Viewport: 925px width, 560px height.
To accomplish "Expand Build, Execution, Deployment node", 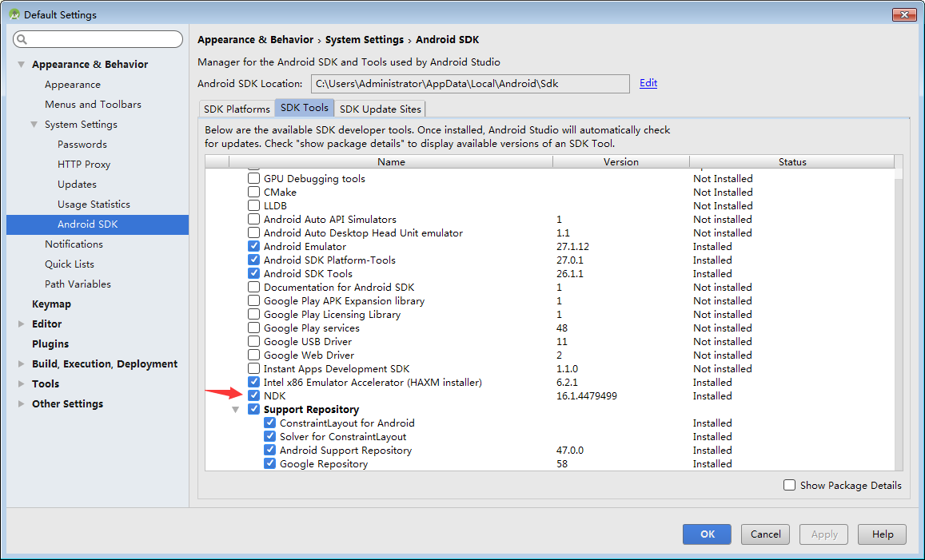I will tap(22, 363).
